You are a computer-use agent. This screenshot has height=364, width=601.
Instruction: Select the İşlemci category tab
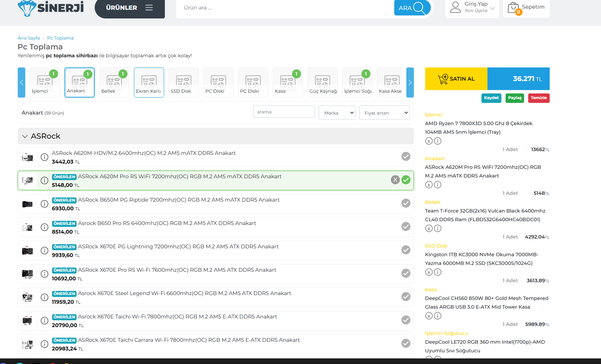(x=45, y=83)
